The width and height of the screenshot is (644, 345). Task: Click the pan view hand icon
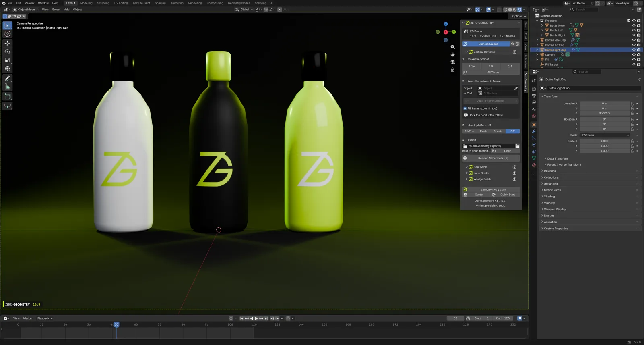[453, 54]
